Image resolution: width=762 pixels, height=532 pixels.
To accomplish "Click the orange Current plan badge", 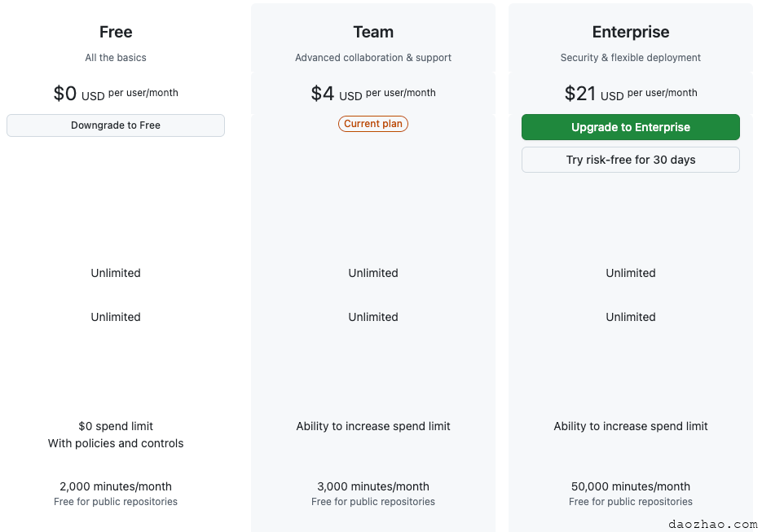I will pyautogui.click(x=373, y=124).
